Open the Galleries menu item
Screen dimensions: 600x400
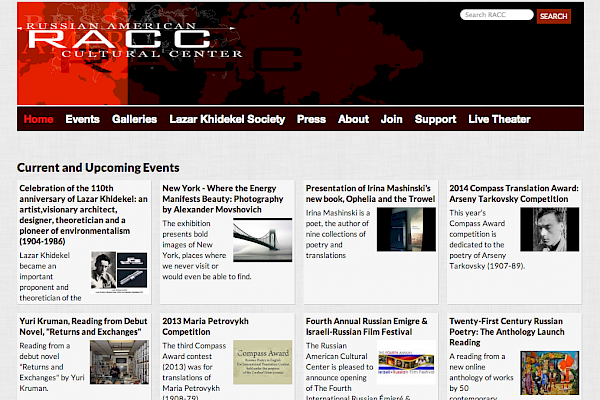coord(134,119)
